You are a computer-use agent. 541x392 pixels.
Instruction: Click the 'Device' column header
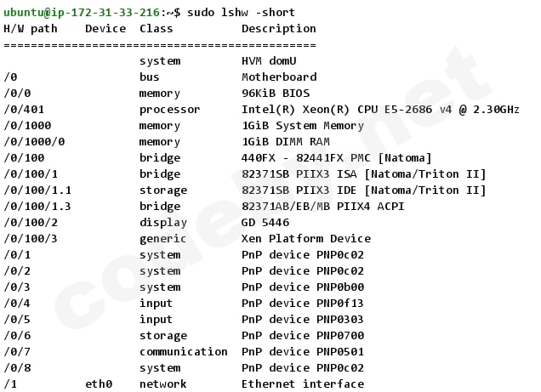point(105,28)
